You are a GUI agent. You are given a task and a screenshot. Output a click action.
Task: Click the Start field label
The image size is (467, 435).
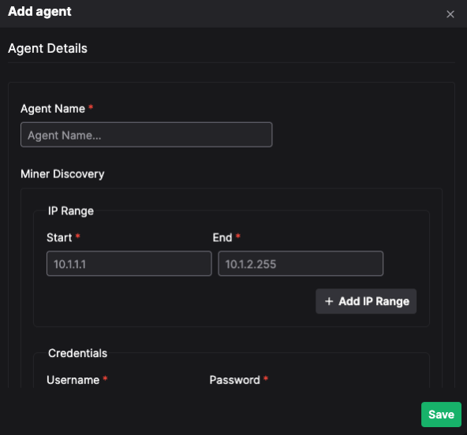point(59,238)
